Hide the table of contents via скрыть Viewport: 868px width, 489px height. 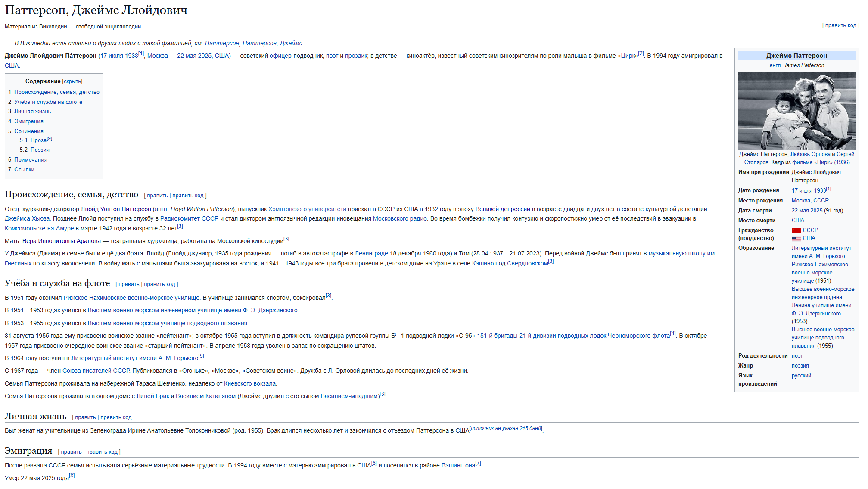pyautogui.click(x=72, y=81)
